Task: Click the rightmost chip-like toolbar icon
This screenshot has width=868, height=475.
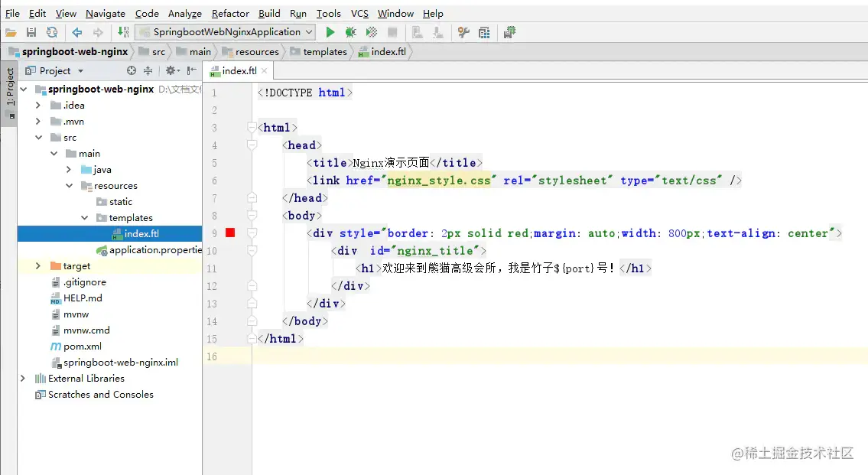Action: click(x=509, y=33)
